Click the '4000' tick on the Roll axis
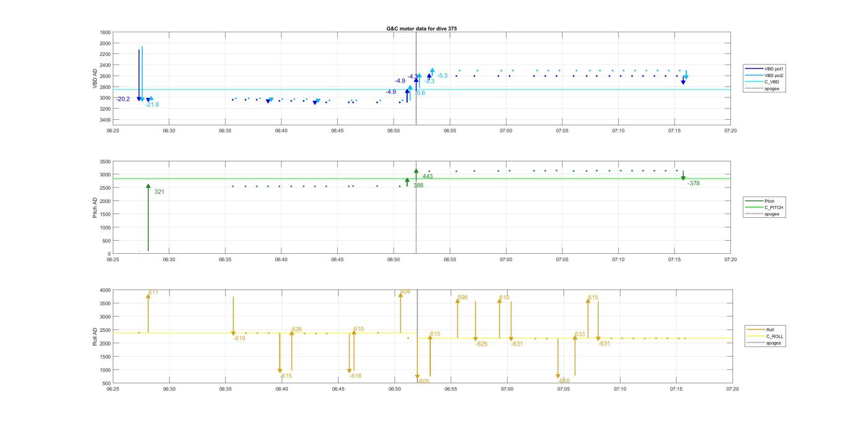The image size is (868, 430). [x=105, y=290]
